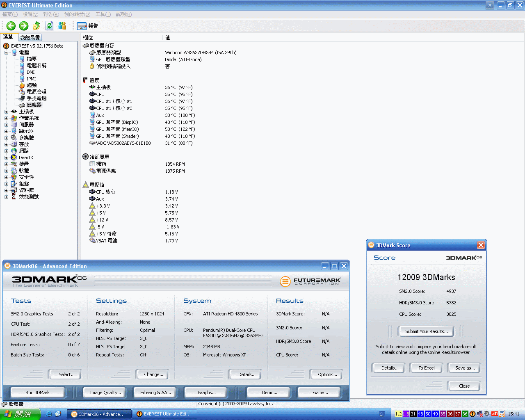
Task: Click Submit Your Results button
Action: pos(426,331)
